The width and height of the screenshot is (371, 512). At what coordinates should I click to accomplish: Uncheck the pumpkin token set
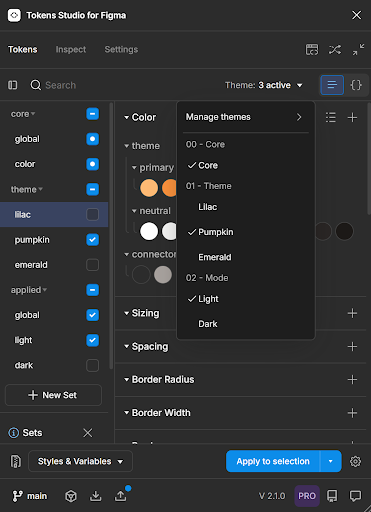click(92, 240)
